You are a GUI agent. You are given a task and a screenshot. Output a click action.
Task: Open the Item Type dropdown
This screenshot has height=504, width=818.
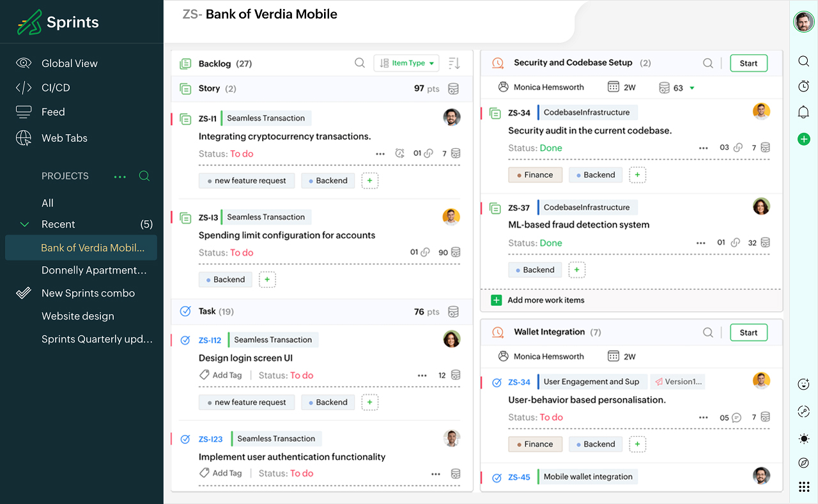(406, 63)
